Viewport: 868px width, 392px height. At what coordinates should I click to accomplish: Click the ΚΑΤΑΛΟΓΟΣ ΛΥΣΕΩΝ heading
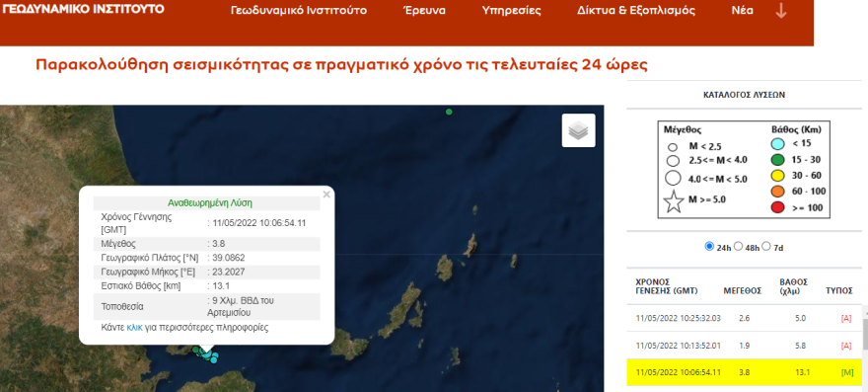click(x=744, y=95)
